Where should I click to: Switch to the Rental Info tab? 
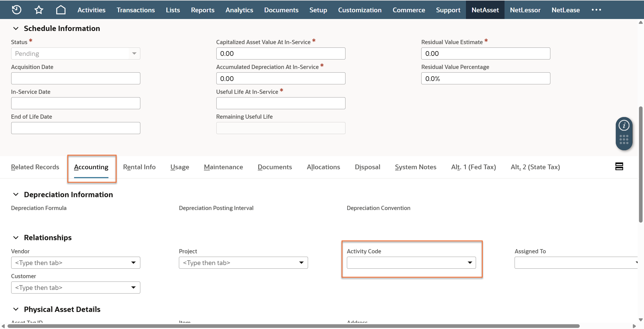pyautogui.click(x=139, y=167)
